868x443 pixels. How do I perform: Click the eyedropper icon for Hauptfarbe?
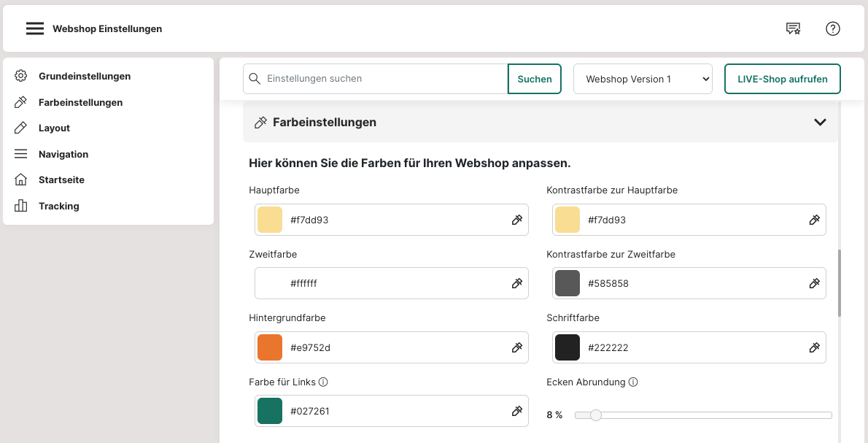tap(517, 220)
